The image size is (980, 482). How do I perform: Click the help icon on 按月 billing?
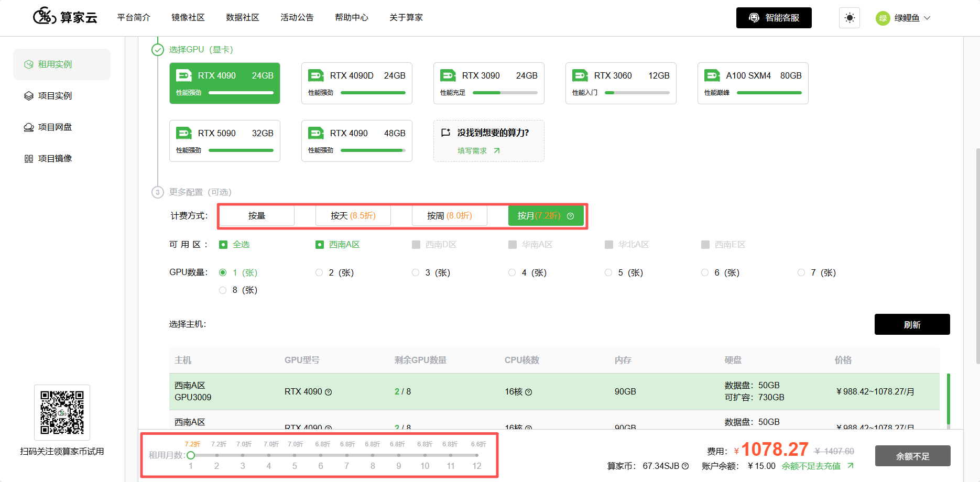(571, 216)
